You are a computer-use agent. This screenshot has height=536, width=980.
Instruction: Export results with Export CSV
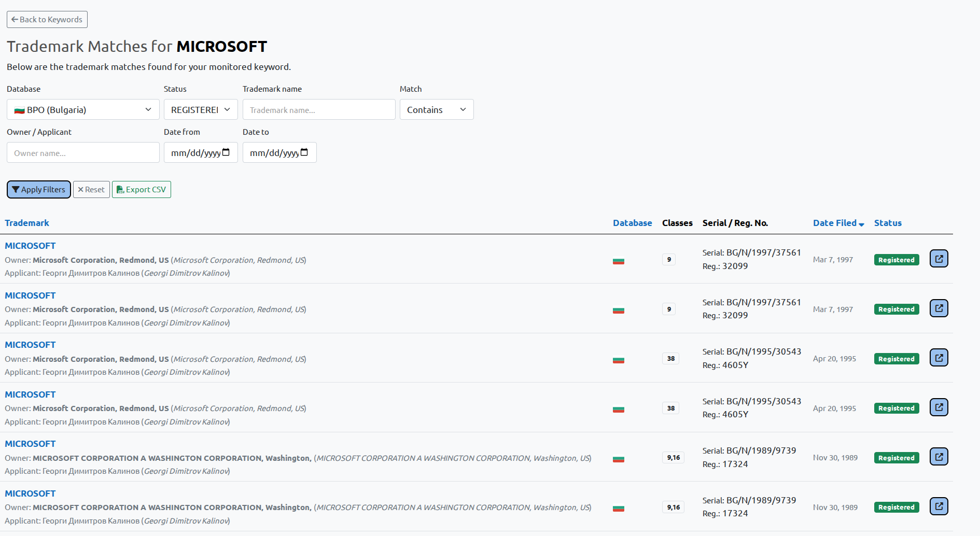point(141,190)
